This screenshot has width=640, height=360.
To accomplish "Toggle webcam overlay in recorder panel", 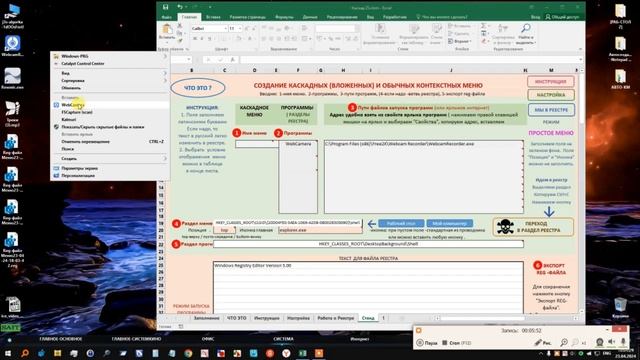I will (x=599, y=342).
